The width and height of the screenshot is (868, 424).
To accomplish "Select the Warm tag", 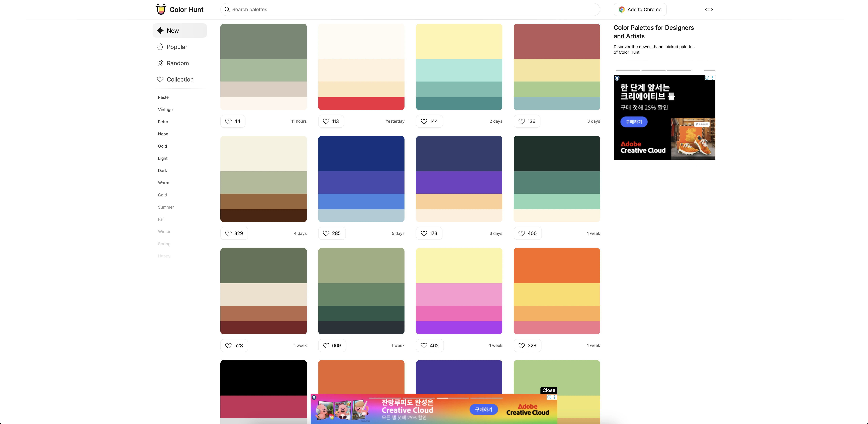I will point(163,183).
